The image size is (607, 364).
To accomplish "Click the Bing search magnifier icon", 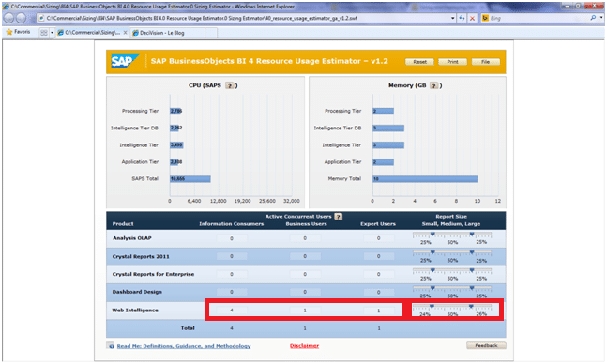I will [x=593, y=18].
